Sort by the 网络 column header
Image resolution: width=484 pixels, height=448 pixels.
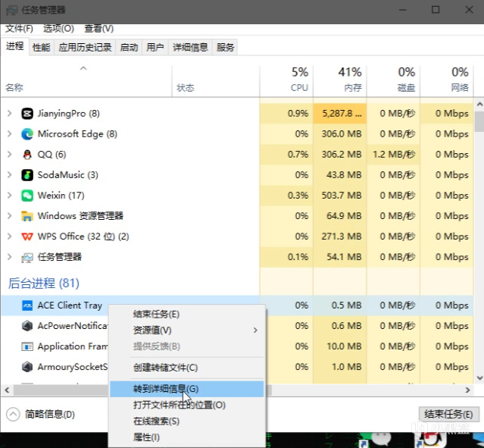click(x=447, y=80)
